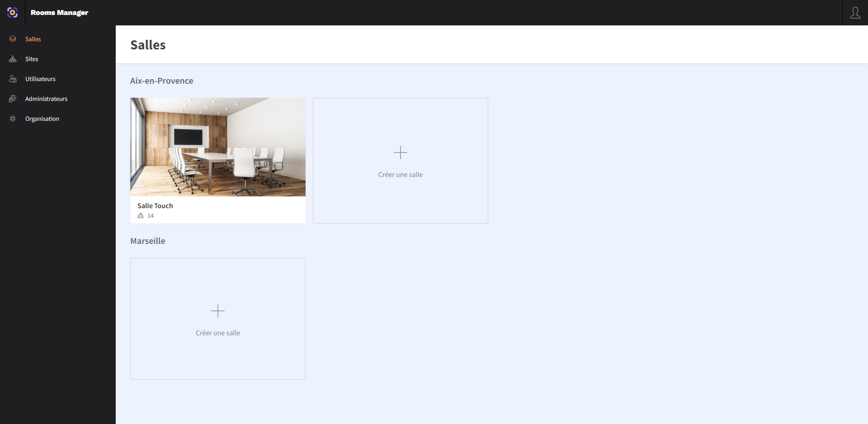This screenshot has width=868, height=424.
Task: Navigate to Utilisateurs menu item
Action: (x=40, y=79)
